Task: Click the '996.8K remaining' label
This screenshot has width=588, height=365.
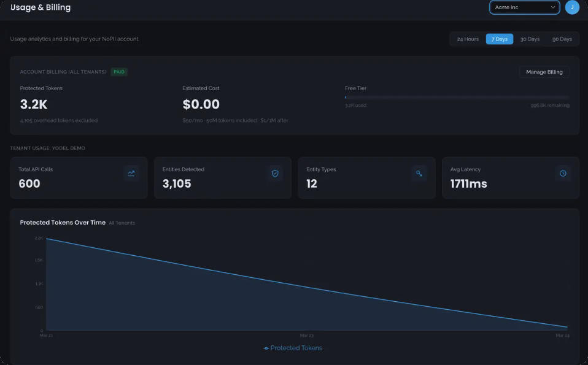Action: pyautogui.click(x=550, y=106)
